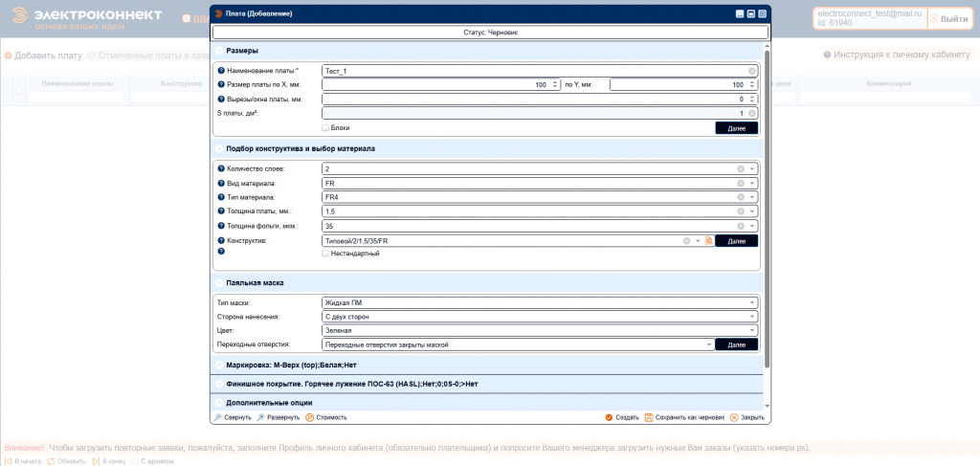The height and width of the screenshot is (466, 980).
Task: Click help icon beside Наименование платы
Action: pyautogui.click(x=222, y=72)
